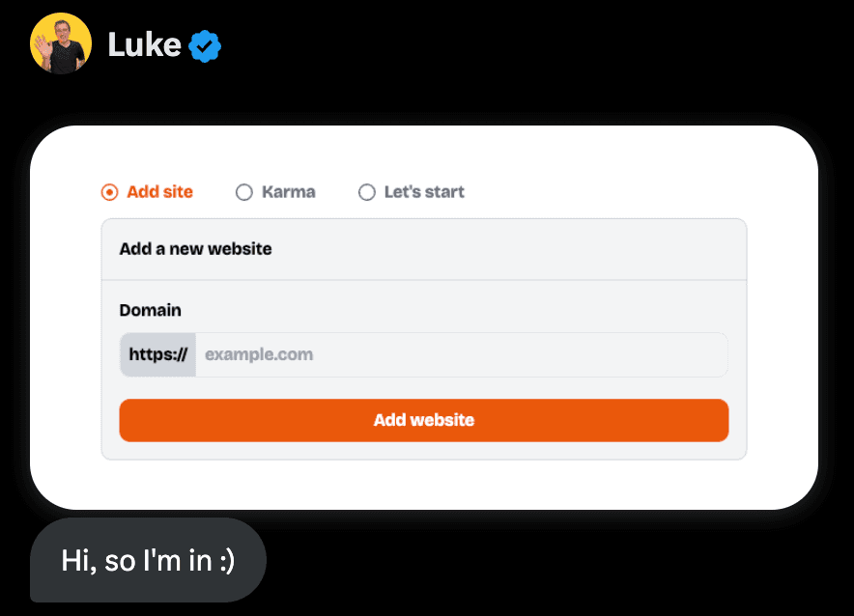Screen dimensions: 854x616
Task: Click the empty radio circle beside Karma
Action: point(243,192)
